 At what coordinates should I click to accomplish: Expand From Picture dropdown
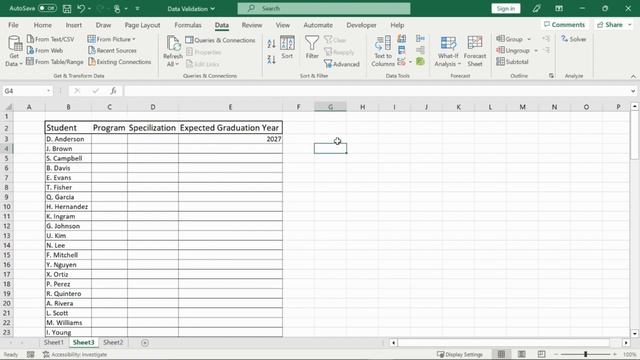[134, 40]
